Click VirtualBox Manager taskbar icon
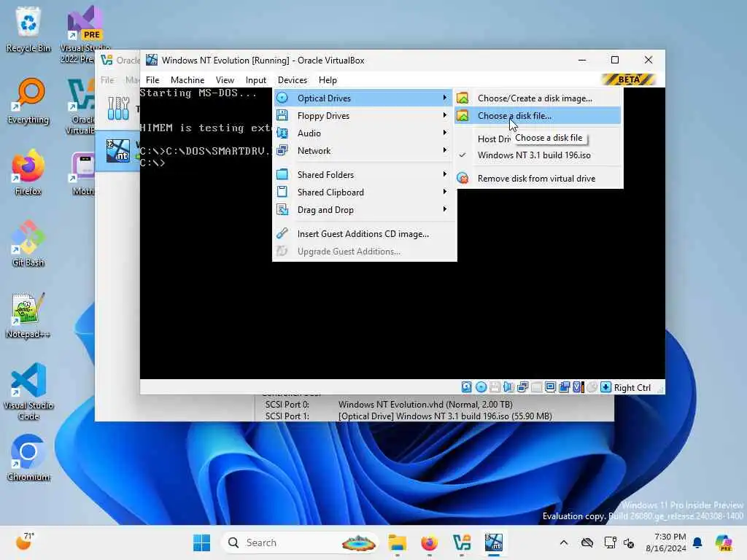Screen dimensions: 747x560 click(x=461, y=542)
